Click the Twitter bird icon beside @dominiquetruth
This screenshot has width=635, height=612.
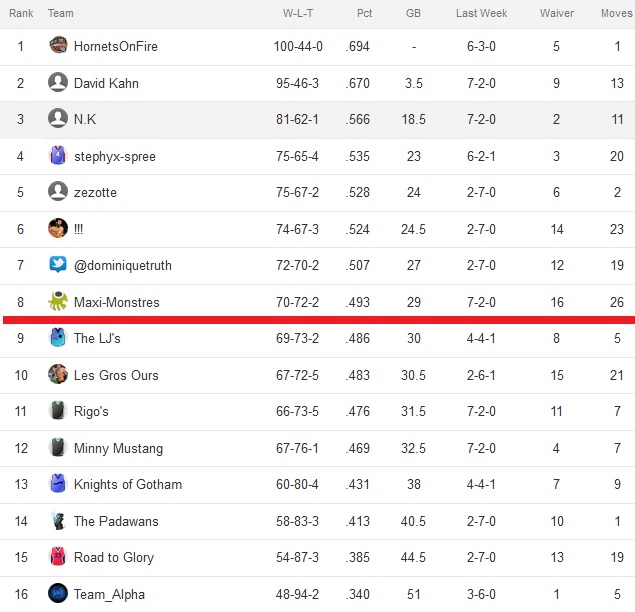[58, 264]
